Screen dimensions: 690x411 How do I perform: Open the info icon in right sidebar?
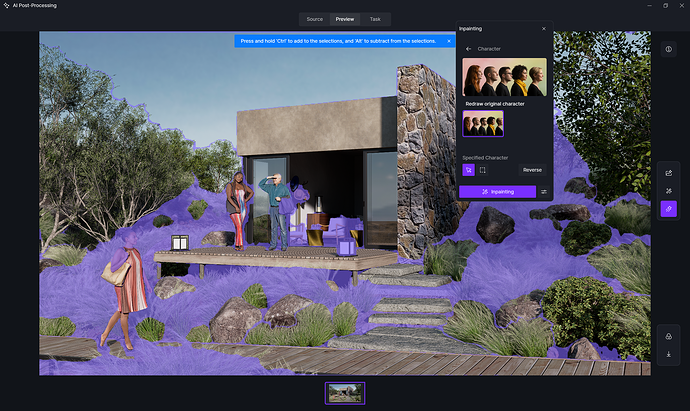tap(668, 49)
